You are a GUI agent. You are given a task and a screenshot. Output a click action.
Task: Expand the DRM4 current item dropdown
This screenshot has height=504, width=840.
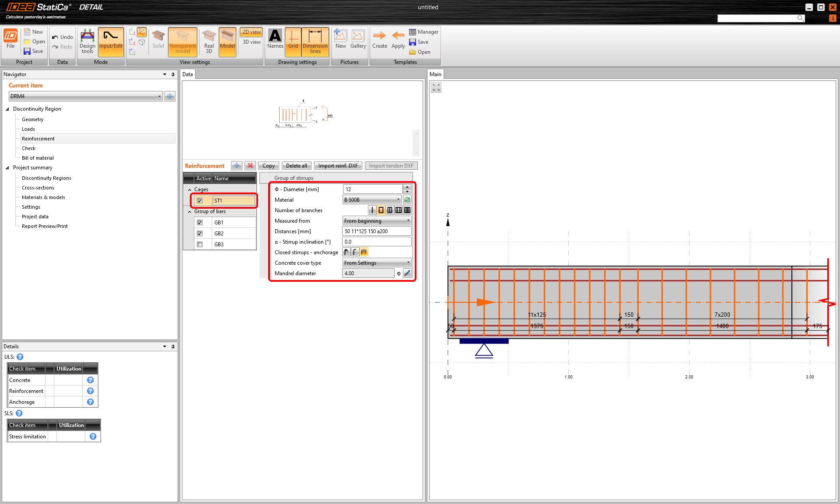pyautogui.click(x=159, y=96)
